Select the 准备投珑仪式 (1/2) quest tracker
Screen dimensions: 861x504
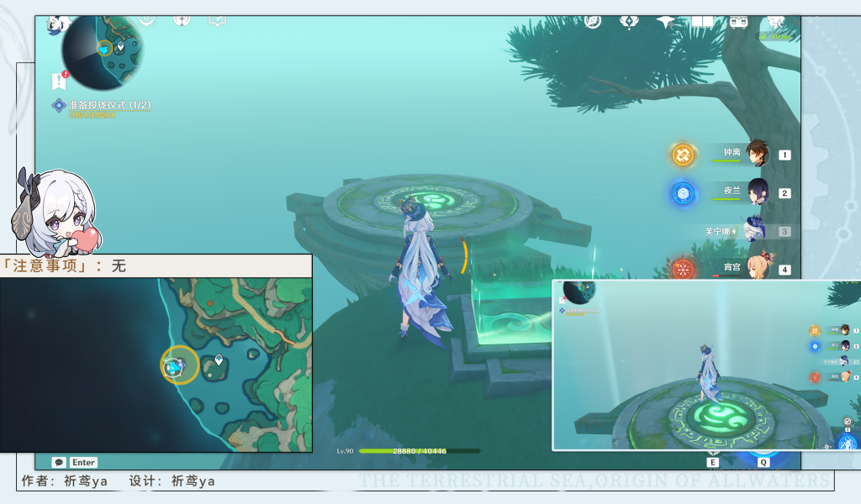pos(109,105)
